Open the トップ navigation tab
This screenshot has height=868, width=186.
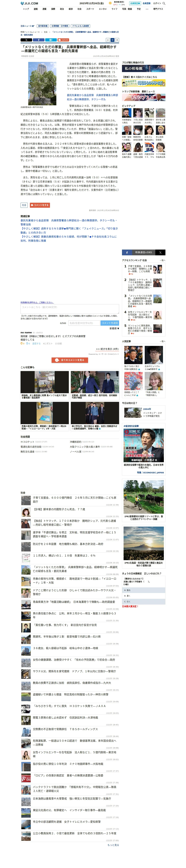(26, 9)
